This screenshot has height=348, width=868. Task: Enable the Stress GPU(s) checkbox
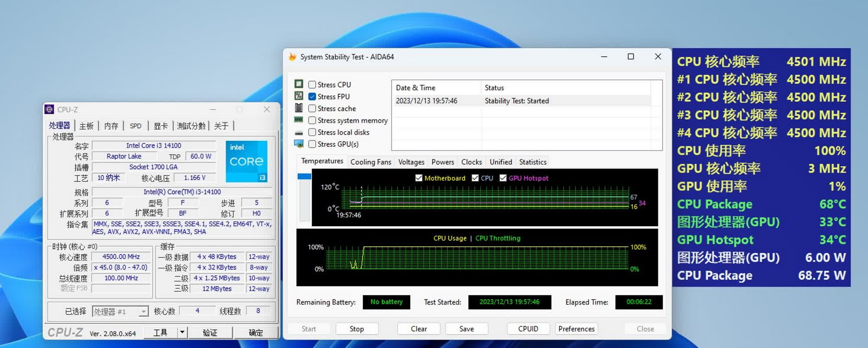(x=312, y=144)
